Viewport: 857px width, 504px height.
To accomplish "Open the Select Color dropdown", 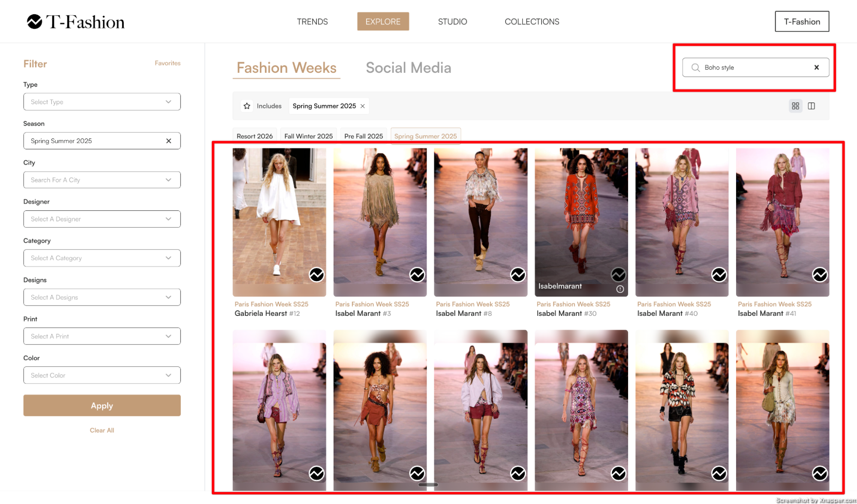I will [102, 375].
